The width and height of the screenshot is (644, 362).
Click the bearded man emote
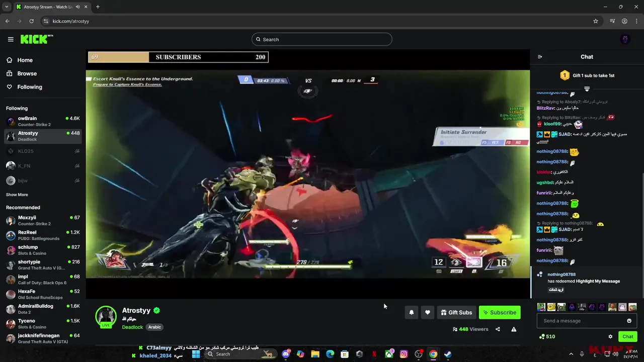tap(612, 307)
